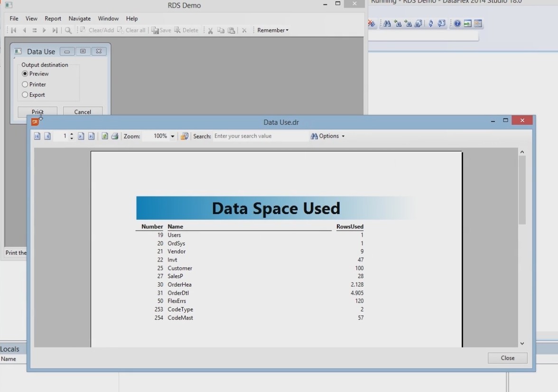Click the export icon beside the Zoom box
Screen dimensions: 558x392
[x=185, y=136]
